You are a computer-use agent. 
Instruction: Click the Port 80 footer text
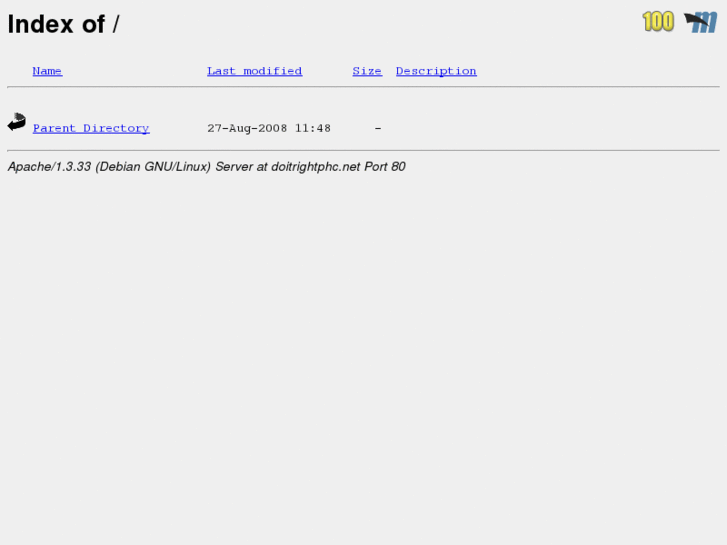click(x=385, y=167)
